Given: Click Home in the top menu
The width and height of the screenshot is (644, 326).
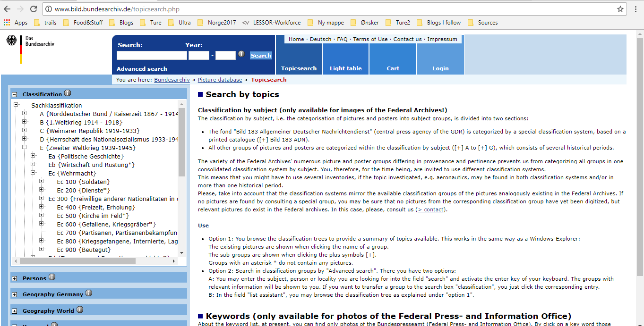Looking at the screenshot, I should pos(296,39).
